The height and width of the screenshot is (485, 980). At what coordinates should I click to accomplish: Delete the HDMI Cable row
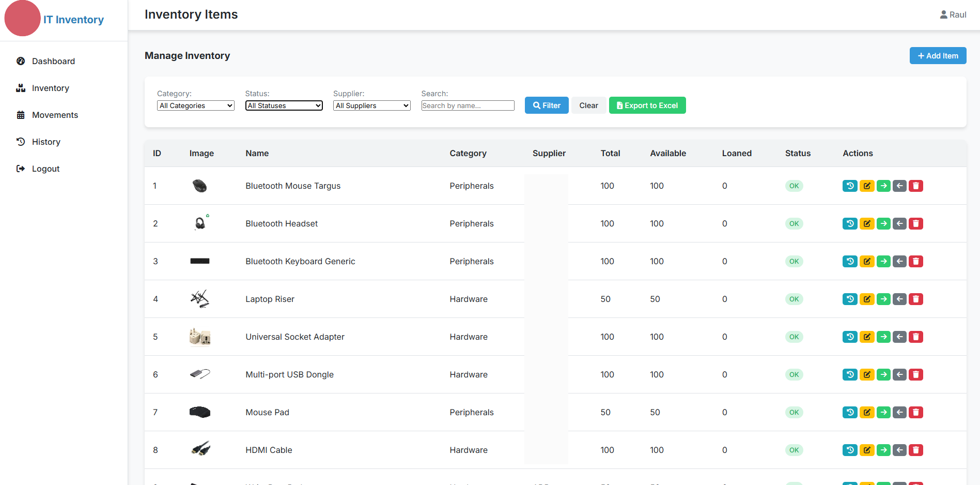pos(916,450)
